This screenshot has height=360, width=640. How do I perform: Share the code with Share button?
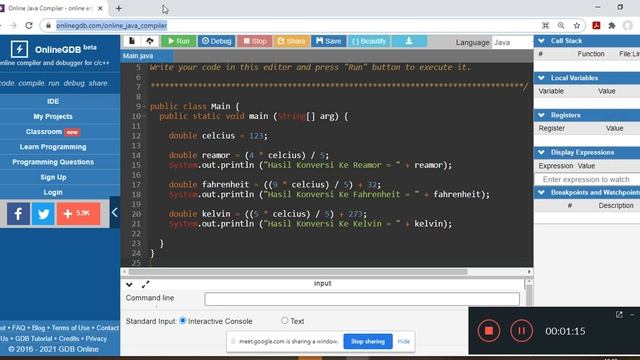(x=291, y=41)
